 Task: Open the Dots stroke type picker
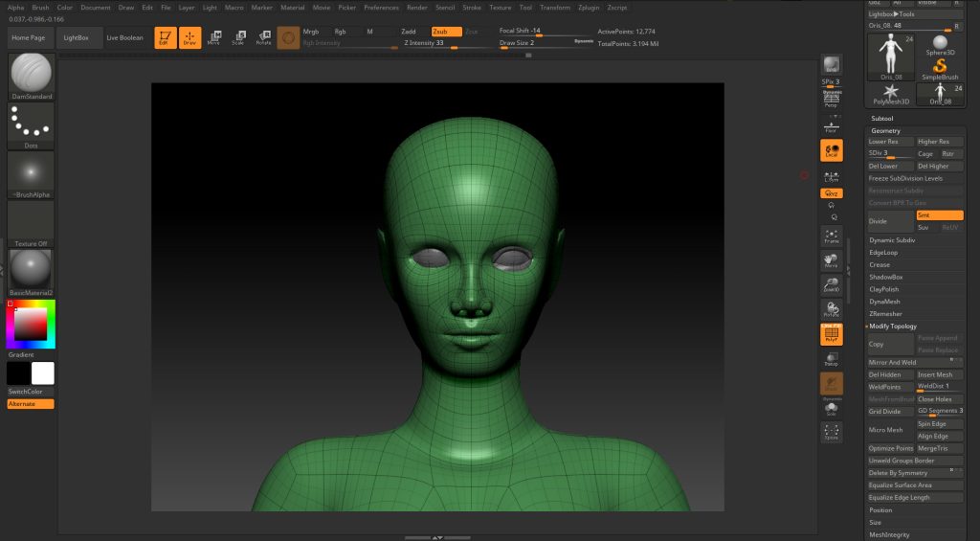point(32,124)
